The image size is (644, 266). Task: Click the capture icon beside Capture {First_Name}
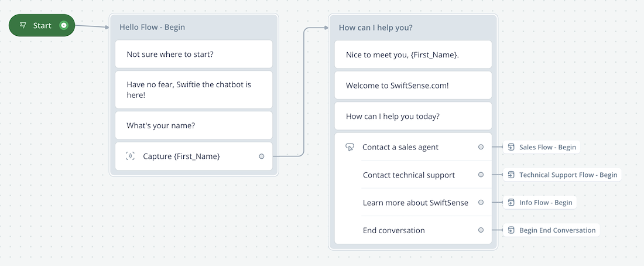(130, 156)
